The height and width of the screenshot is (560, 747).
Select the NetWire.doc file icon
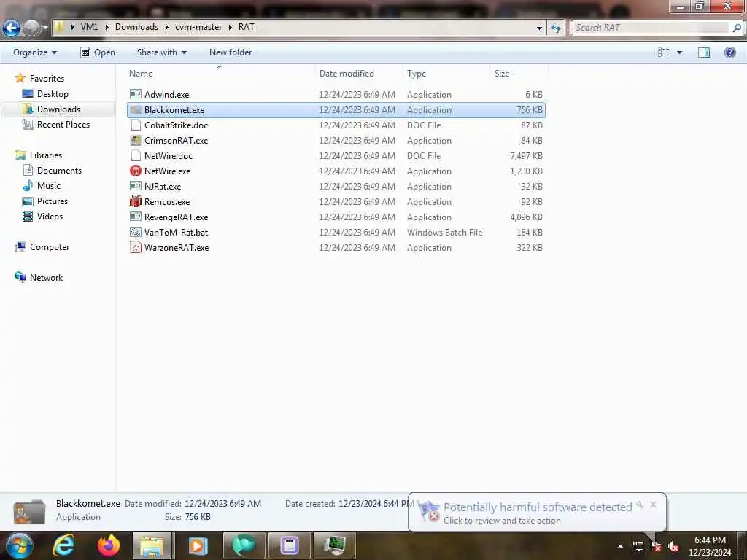pyautogui.click(x=136, y=156)
